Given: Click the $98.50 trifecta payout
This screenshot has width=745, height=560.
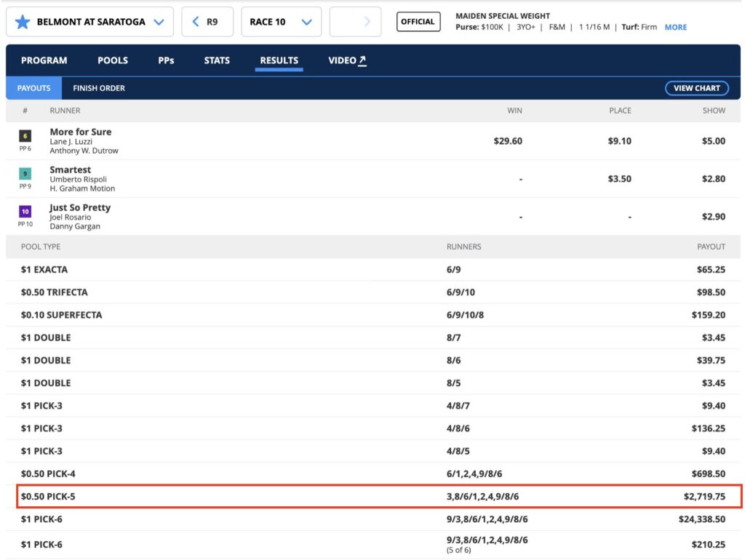Looking at the screenshot, I should pyautogui.click(x=711, y=292).
